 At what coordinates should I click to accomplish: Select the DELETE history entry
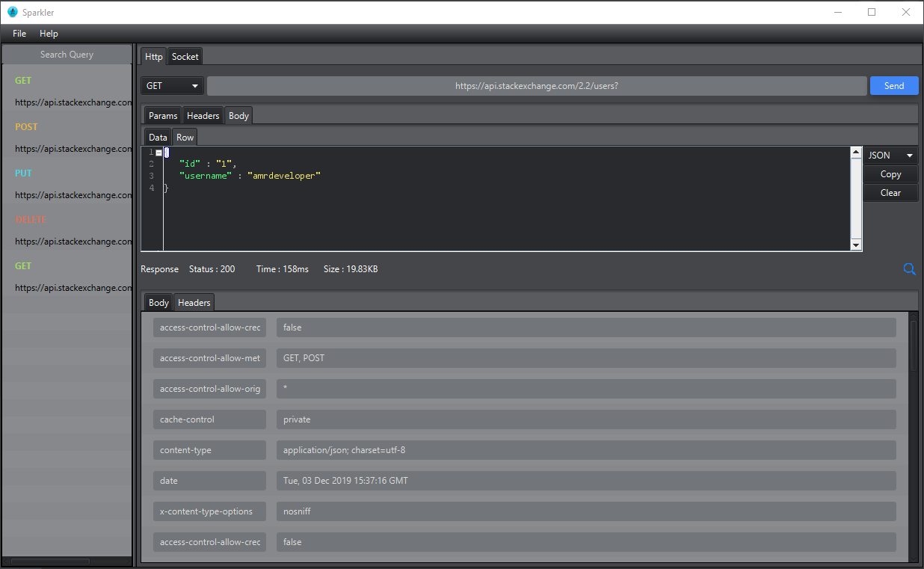(x=30, y=219)
